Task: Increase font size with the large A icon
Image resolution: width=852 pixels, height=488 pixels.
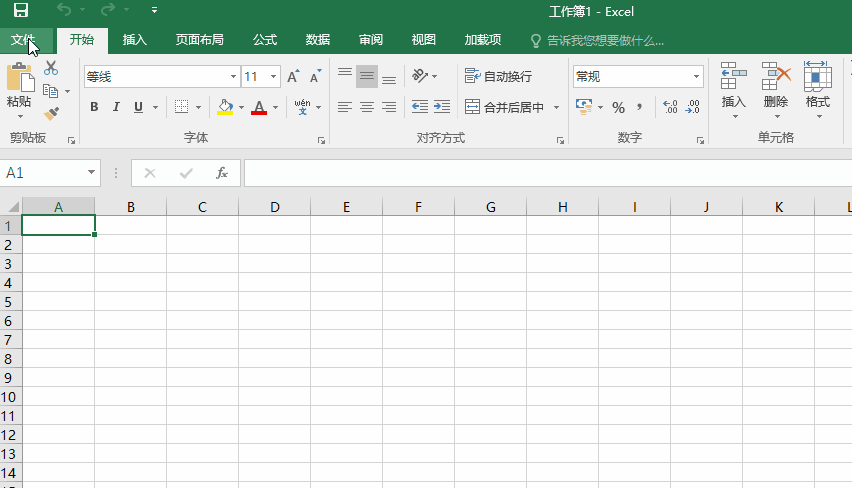Action: [293, 76]
